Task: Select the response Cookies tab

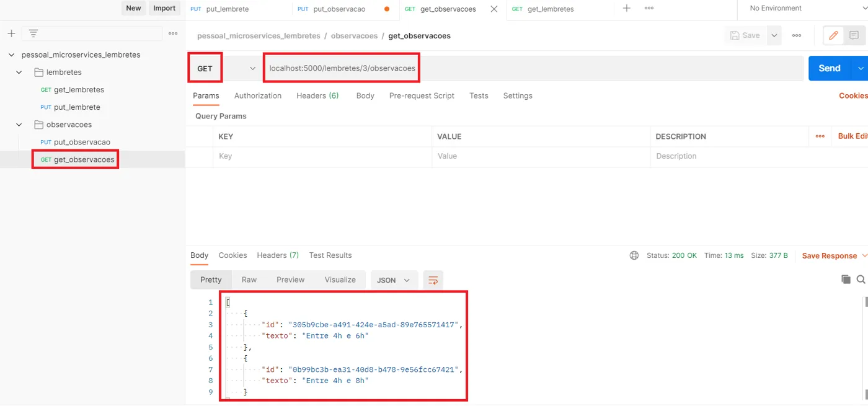Action: pyautogui.click(x=232, y=255)
